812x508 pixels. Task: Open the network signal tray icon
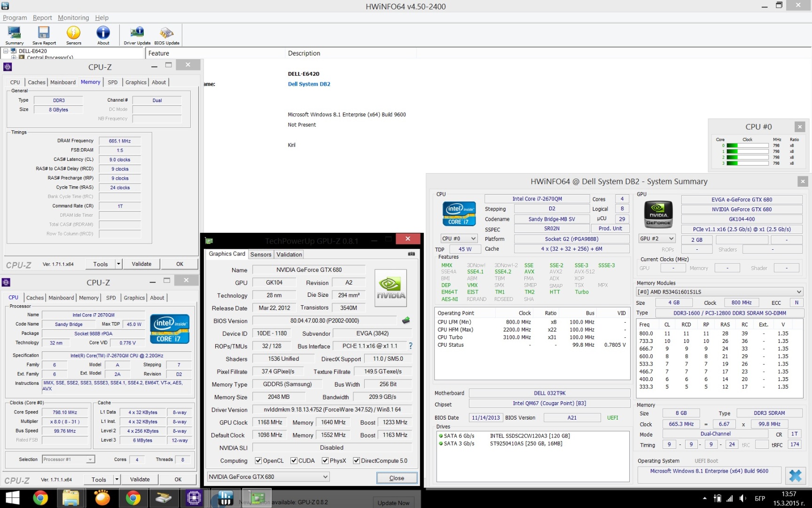tap(730, 499)
